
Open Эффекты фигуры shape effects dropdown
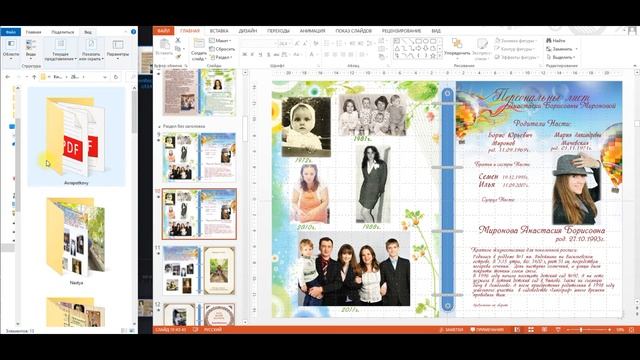tap(518, 57)
